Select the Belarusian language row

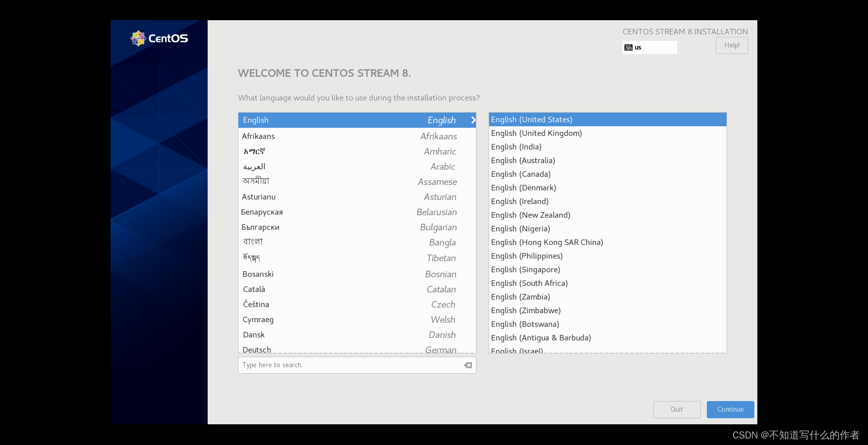pyautogui.click(x=357, y=212)
